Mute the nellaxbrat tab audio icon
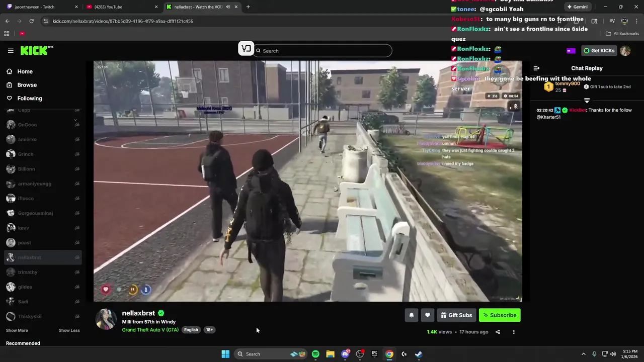 click(x=228, y=7)
